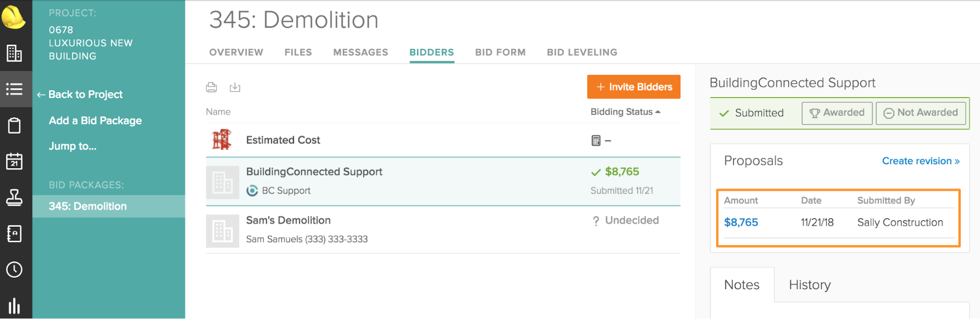This screenshot has width=980, height=319.
Task: Open the buildings icon in sidebar
Action: pyautogui.click(x=14, y=53)
